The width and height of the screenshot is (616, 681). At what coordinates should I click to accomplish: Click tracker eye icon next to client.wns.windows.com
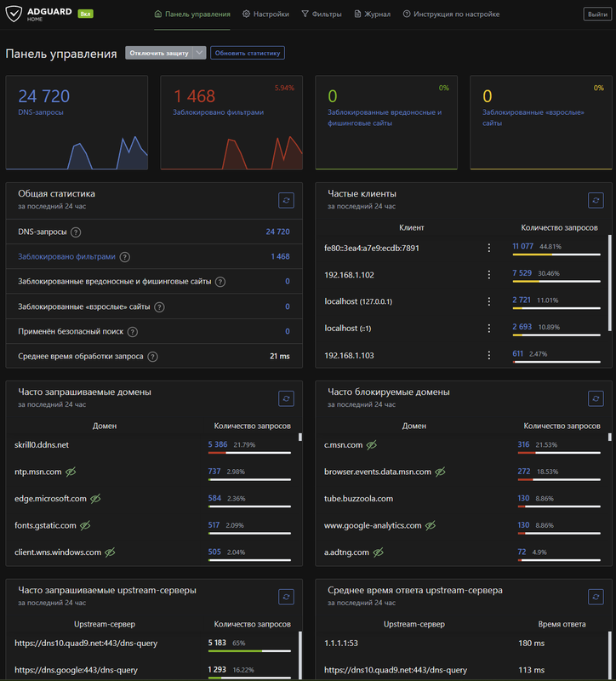point(110,552)
